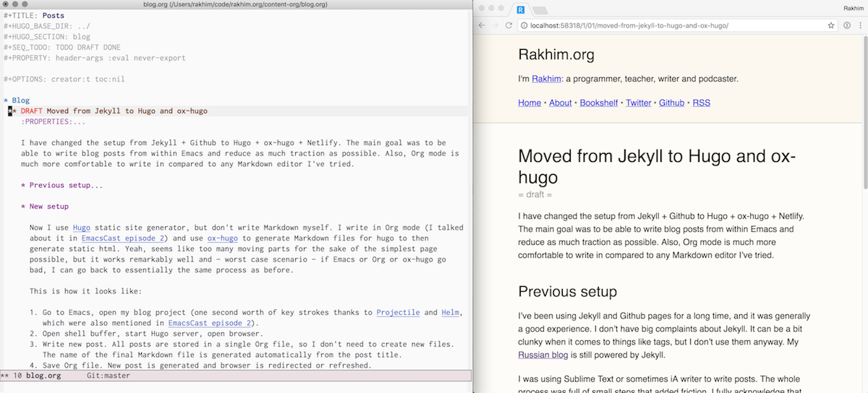Follow the Projectile link in Emacs

coord(398,313)
